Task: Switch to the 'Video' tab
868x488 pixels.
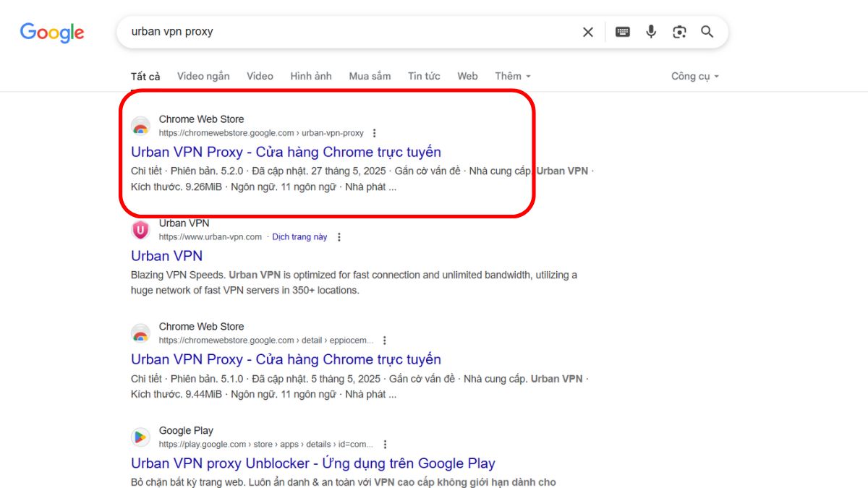Action: pyautogui.click(x=260, y=76)
